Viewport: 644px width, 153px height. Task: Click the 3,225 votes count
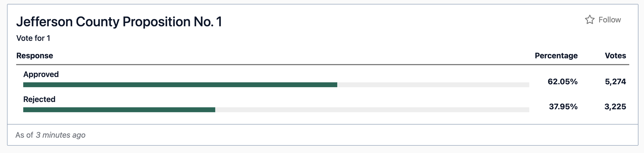(615, 107)
